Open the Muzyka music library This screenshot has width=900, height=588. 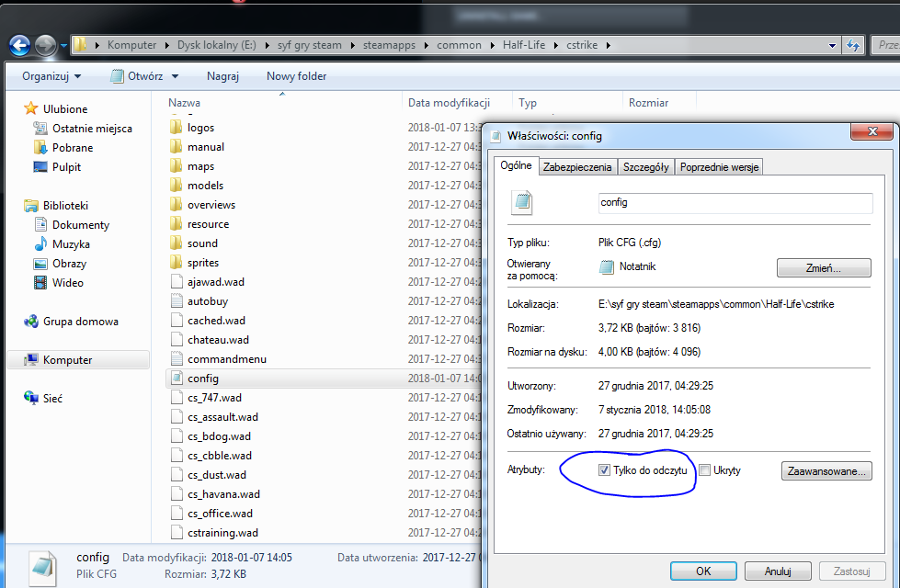point(70,244)
